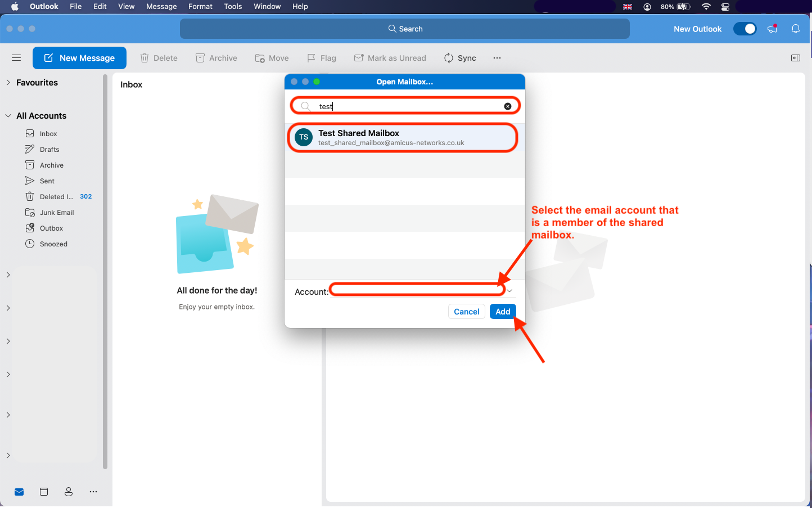
Task: Click the Sync refresh icon
Action: (449, 58)
